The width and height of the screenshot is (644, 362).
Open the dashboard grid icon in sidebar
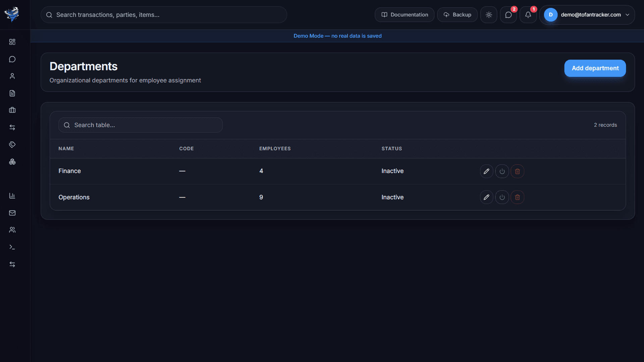(x=12, y=42)
